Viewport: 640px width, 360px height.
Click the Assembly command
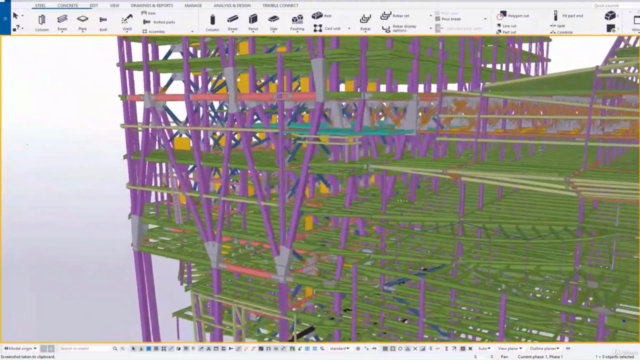click(x=153, y=31)
